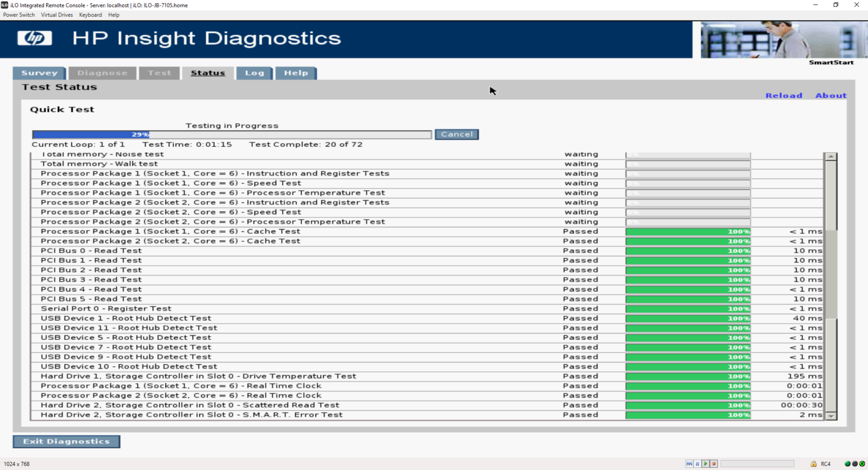
Task: Switch to the Test tab
Action: point(159,73)
